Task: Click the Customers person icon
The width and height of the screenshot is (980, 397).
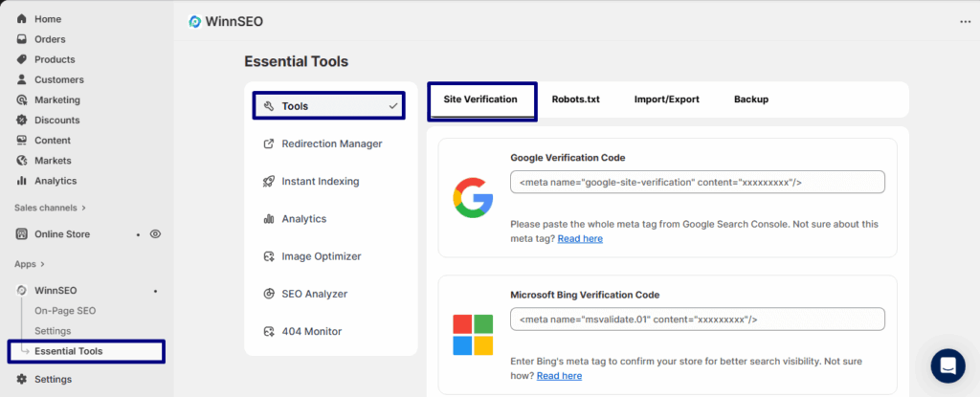Action: [22, 79]
